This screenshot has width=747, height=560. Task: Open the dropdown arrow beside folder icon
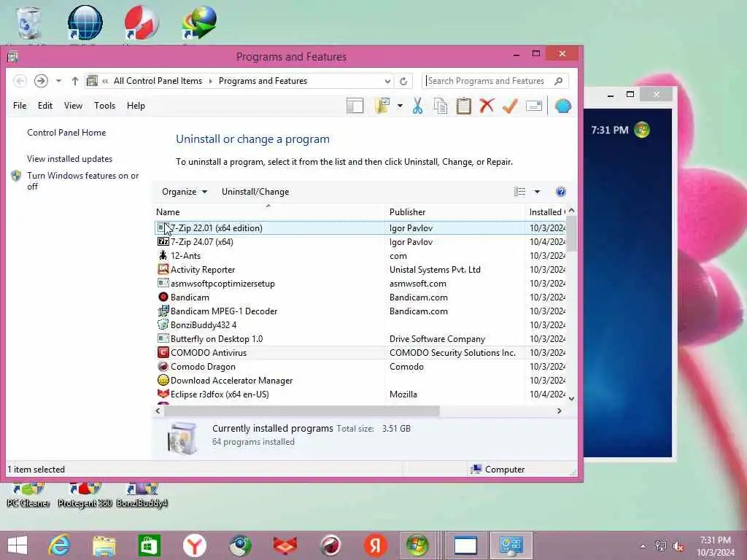[x=400, y=106]
